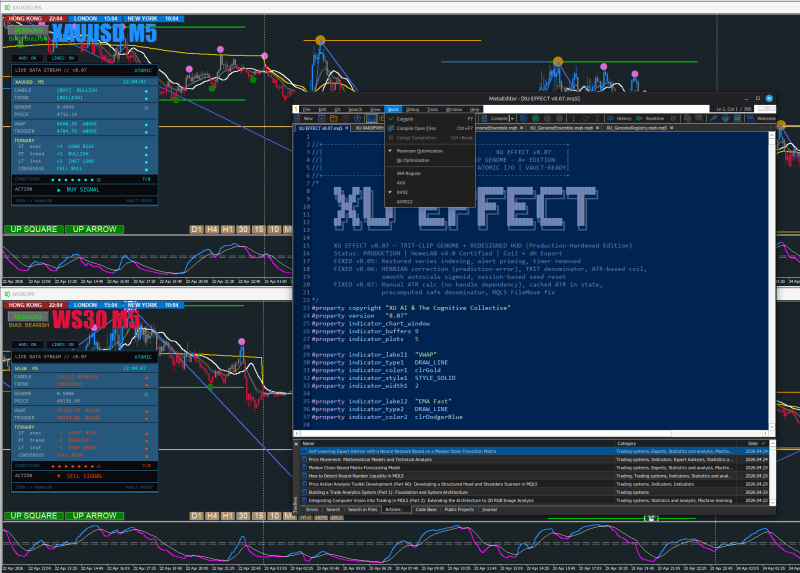Open the Journal tab in Toolbox

click(x=489, y=510)
